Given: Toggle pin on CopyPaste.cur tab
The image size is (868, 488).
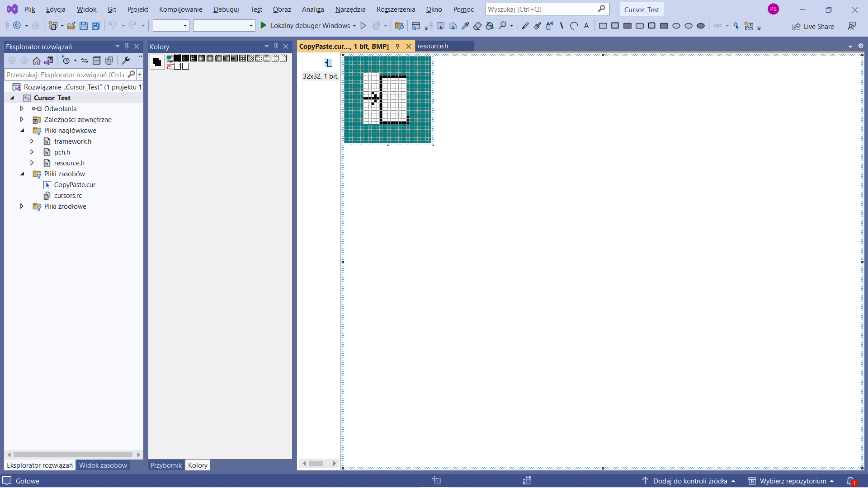Looking at the screenshot, I should [398, 46].
